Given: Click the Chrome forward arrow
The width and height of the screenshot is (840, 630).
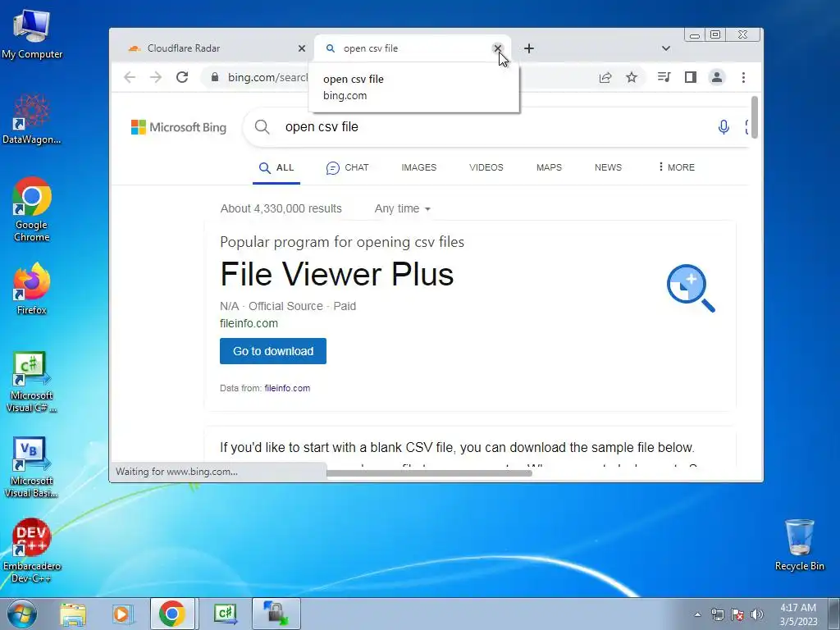Looking at the screenshot, I should (156, 77).
